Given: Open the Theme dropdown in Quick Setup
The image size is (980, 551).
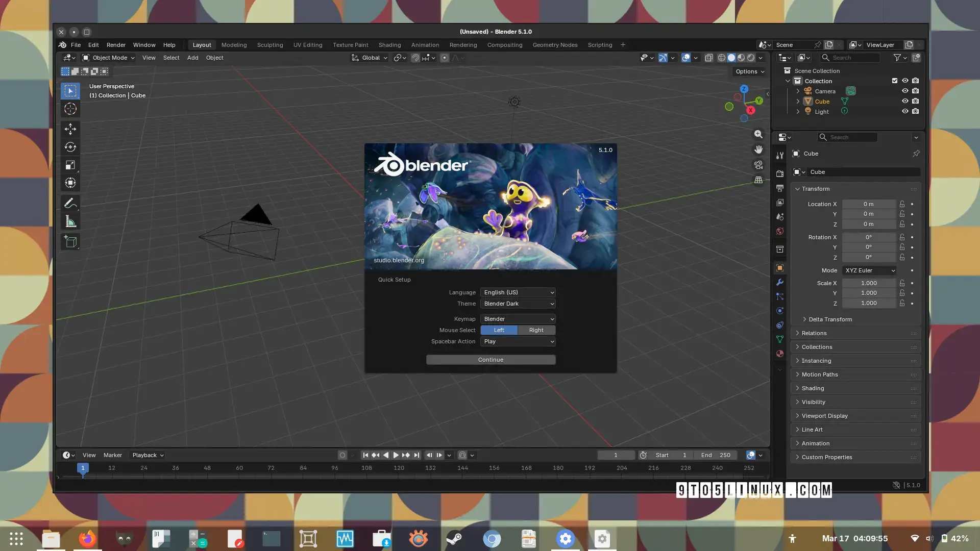Looking at the screenshot, I should pyautogui.click(x=518, y=304).
